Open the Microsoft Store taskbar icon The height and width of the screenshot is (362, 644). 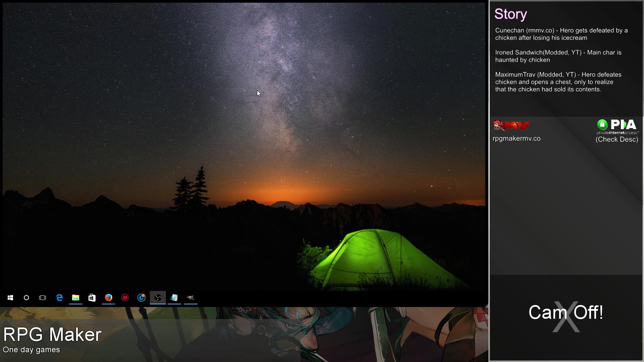92,298
